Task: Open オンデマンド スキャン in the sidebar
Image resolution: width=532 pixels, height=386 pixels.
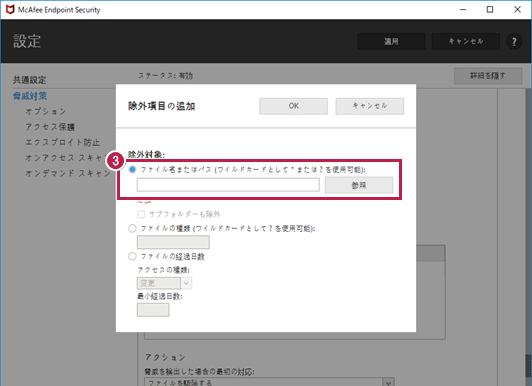Action: tap(68, 173)
